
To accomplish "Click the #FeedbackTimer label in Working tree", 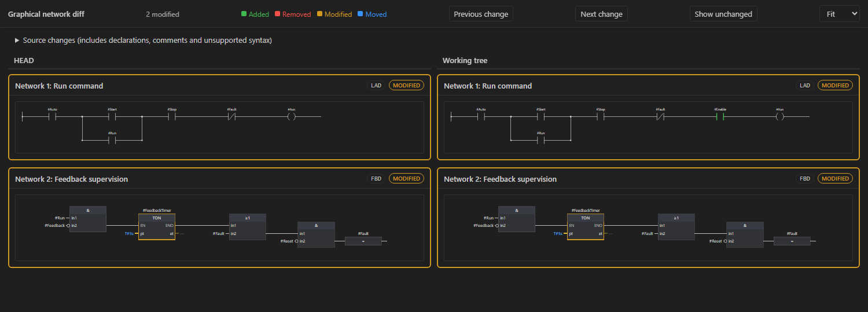I will point(586,211).
